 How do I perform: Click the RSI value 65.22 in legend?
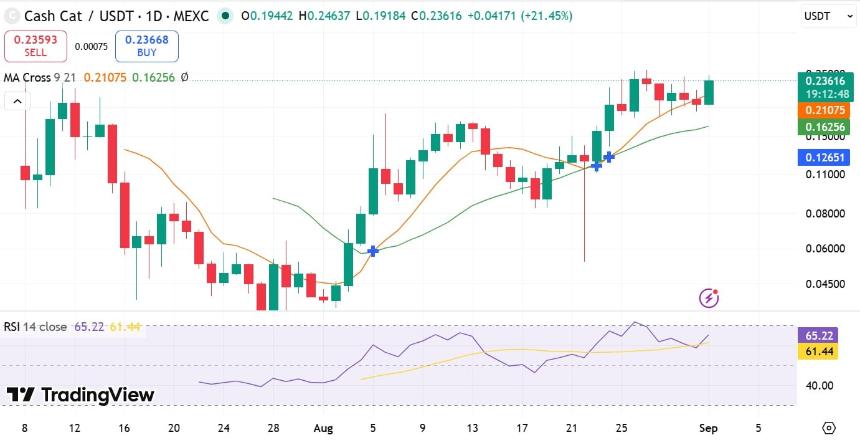coord(89,327)
